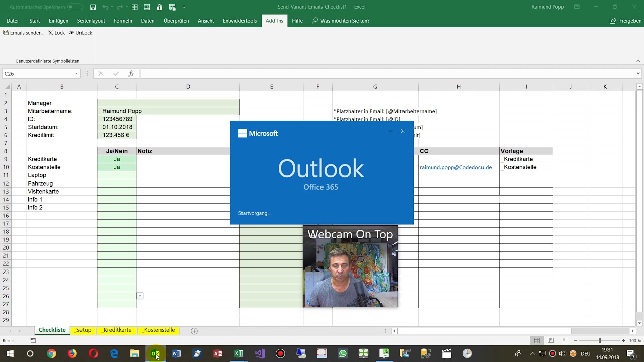This screenshot has height=362, width=644.
Task: Open the Entwicklertools ribbon tab
Action: (x=239, y=21)
